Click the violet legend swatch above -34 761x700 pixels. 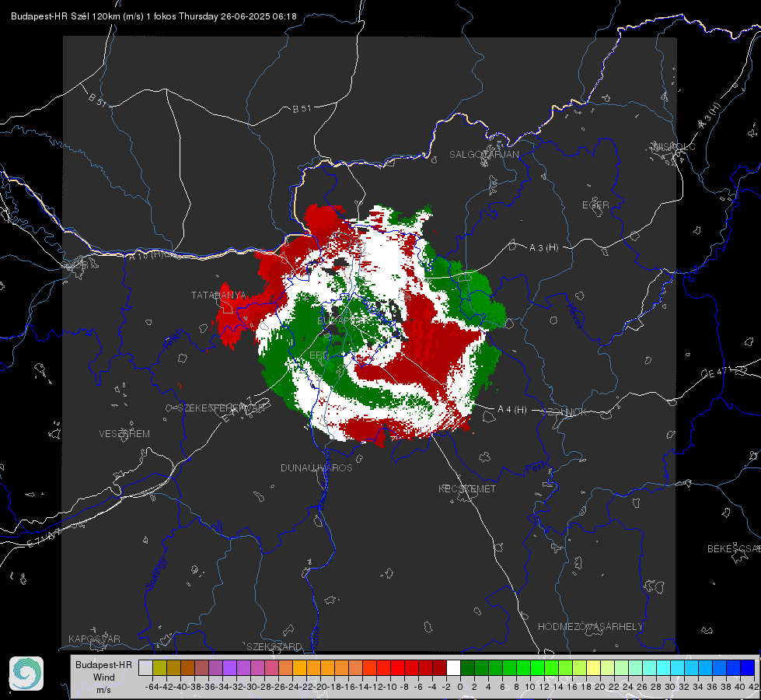pos(229,667)
